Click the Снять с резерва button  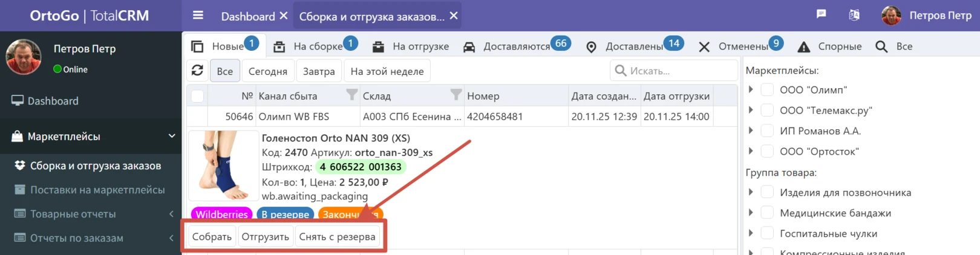[337, 237]
